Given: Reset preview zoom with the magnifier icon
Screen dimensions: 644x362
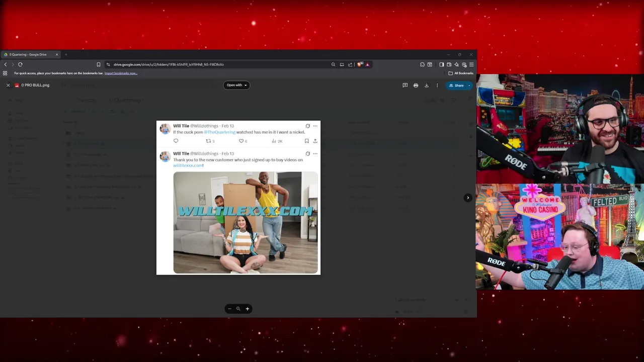Looking at the screenshot, I should [x=238, y=309].
